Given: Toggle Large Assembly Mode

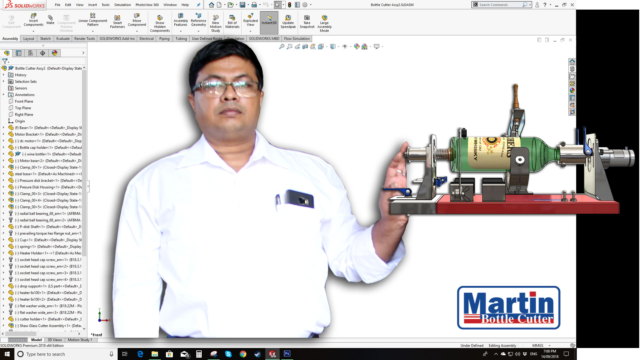Looking at the screenshot, I should click(324, 18).
